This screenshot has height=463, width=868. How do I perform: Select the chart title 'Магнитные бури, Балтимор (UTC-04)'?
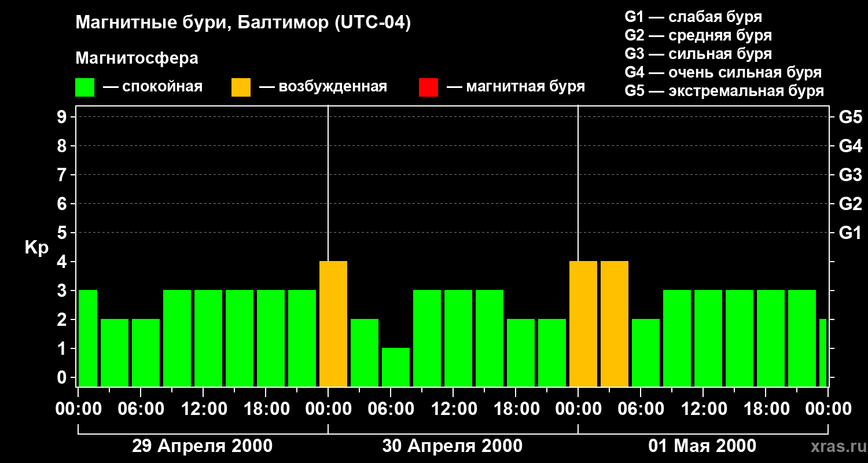243,24
